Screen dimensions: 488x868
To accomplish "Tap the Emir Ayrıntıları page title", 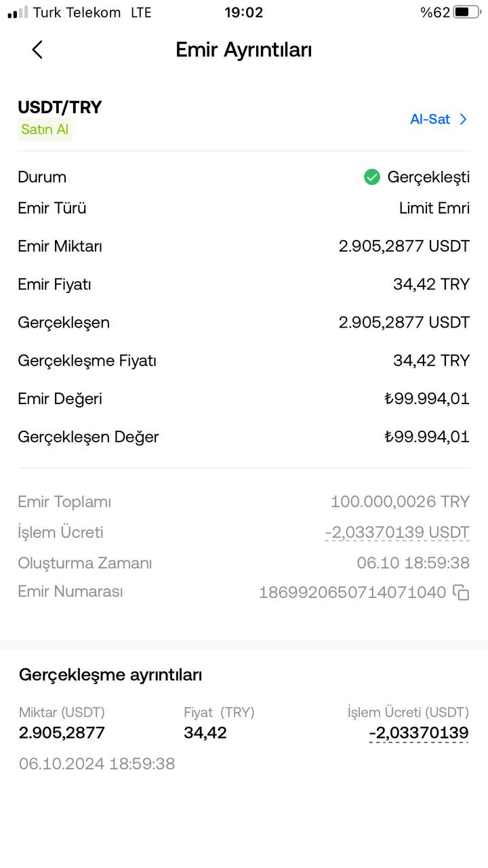I will (244, 50).
